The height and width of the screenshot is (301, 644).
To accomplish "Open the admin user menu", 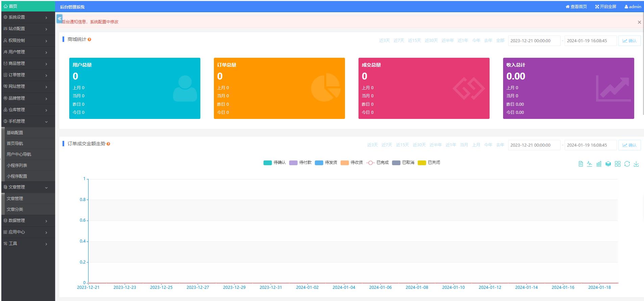I will coord(633,6).
